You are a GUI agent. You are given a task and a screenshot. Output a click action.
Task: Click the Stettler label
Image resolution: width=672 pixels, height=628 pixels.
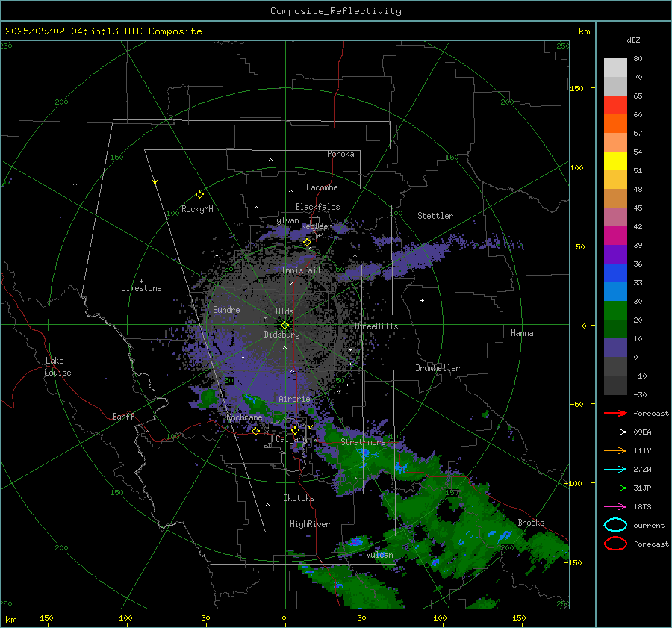[x=435, y=216]
